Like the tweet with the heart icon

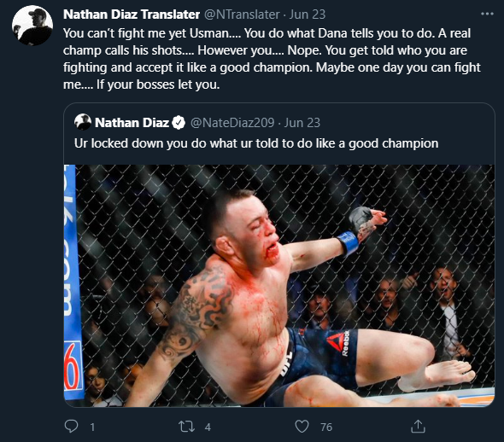(302, 427)
